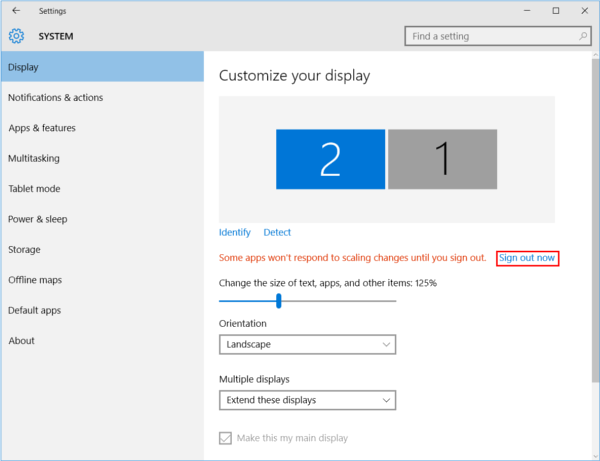Go to Multitasking settings

(x=103, y=158)
